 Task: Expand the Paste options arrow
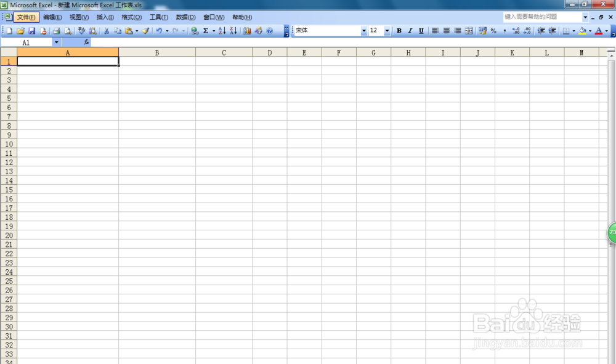pos(137,31)
